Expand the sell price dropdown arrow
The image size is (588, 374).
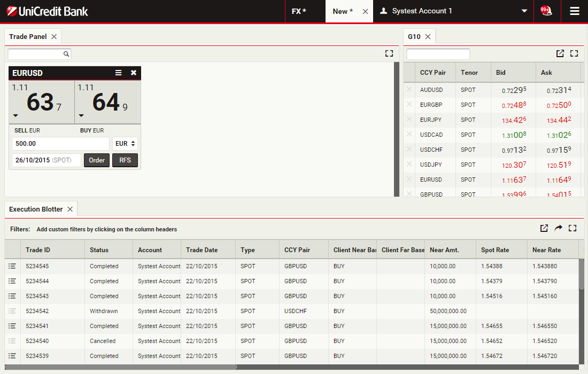(x=16, y=115)
